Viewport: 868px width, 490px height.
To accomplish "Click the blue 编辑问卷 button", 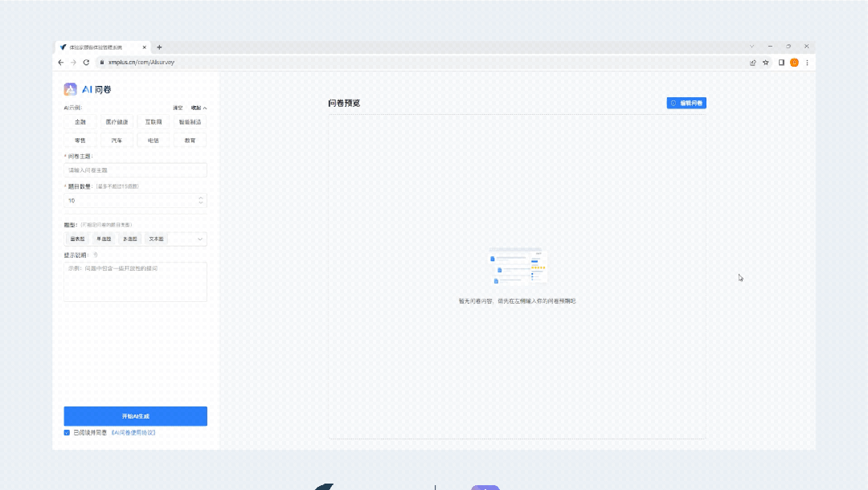I will pos(686,103).
